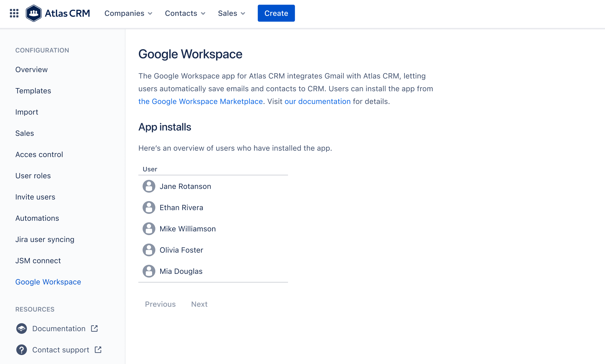Expand the Contacts dropdown menu
Image resolution: width=605 pixels, height=364 pixels.
click(x=185, y=13)
